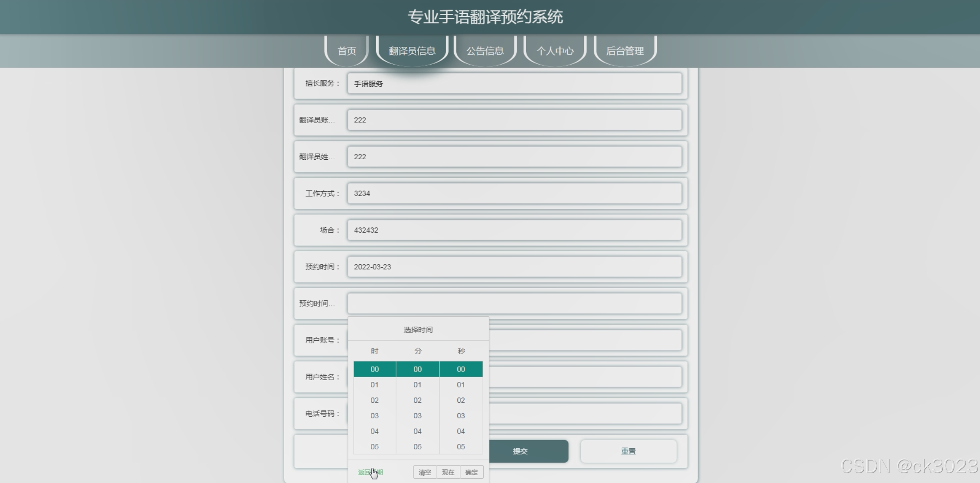
Task: Select second 02 in time picker
Action: (x=461, y=400)
